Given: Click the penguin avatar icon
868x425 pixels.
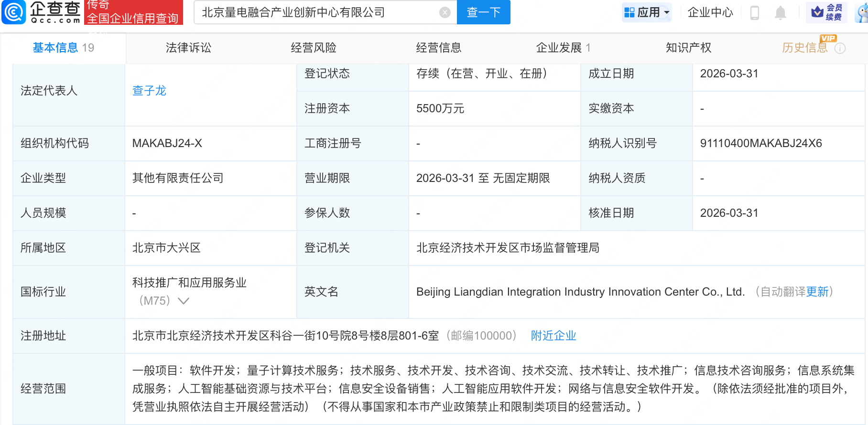Looking at the screenshot, I should [x=862, y=13].
